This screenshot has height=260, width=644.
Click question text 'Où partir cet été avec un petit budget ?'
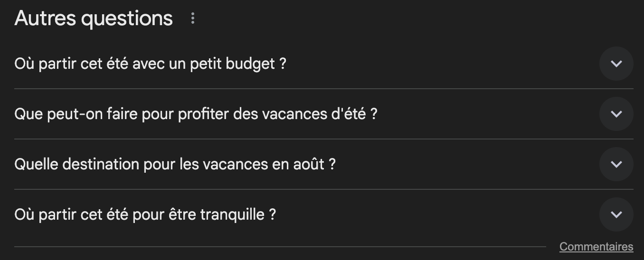pos(150,64)
